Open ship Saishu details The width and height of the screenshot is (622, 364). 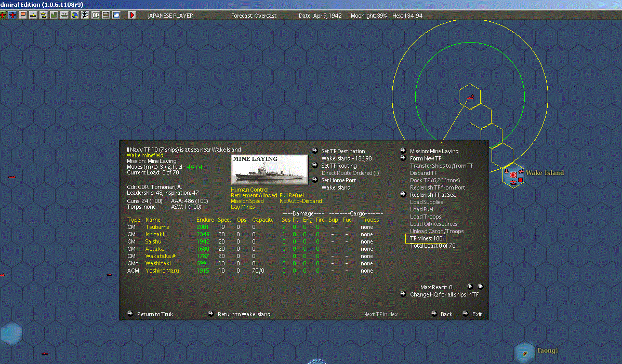point(153,241)
